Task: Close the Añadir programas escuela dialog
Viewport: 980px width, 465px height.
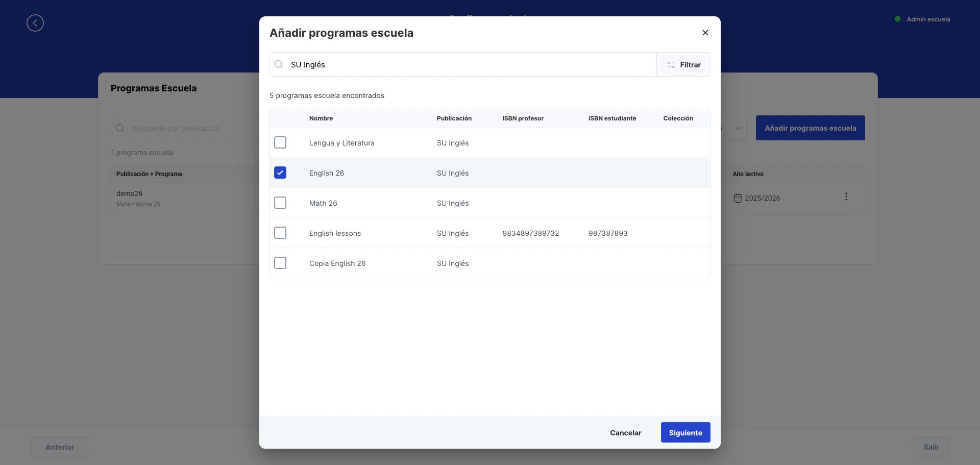Action: [x=705, y=33]
